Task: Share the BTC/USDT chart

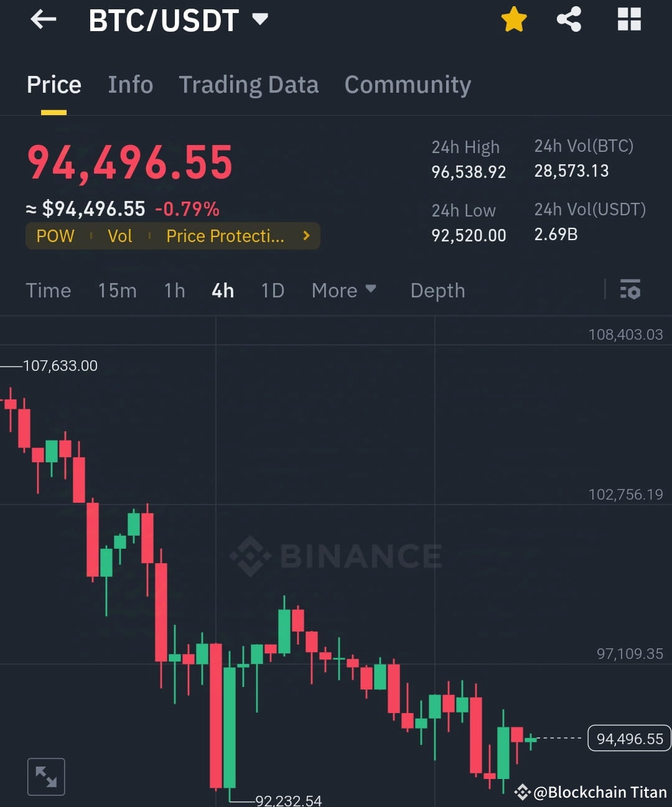Action: pyautogui.click(x=568, y=19)
